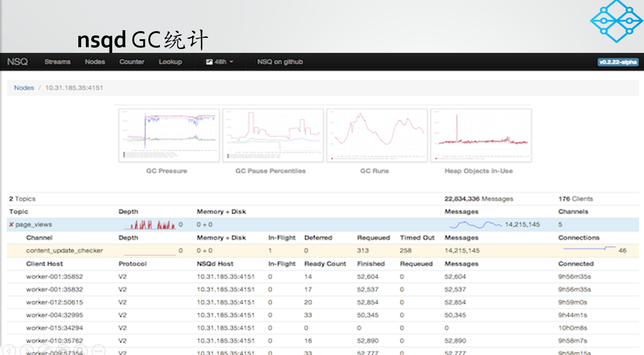
Task: Click connected time '9h58m7s'
Action: pyautogui.click(x=573, y=340)
